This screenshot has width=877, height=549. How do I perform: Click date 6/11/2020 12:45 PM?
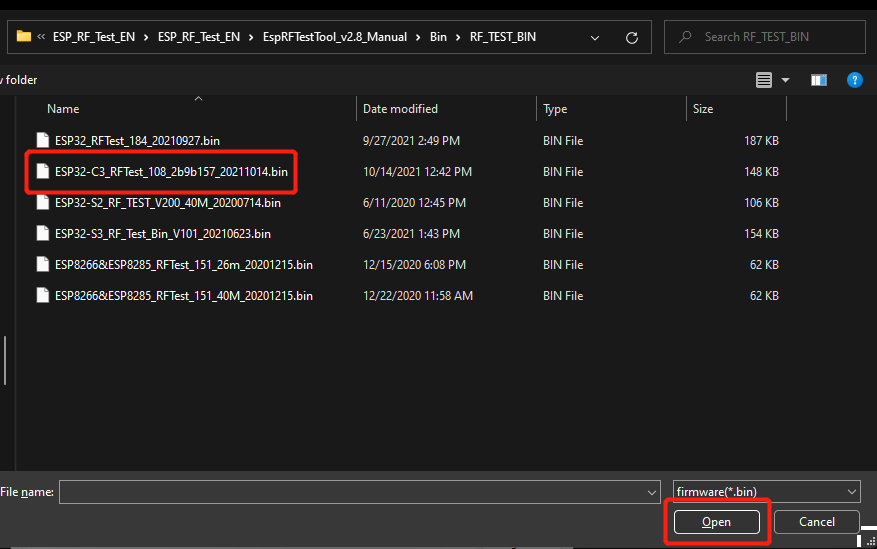[x=414, y=202]
